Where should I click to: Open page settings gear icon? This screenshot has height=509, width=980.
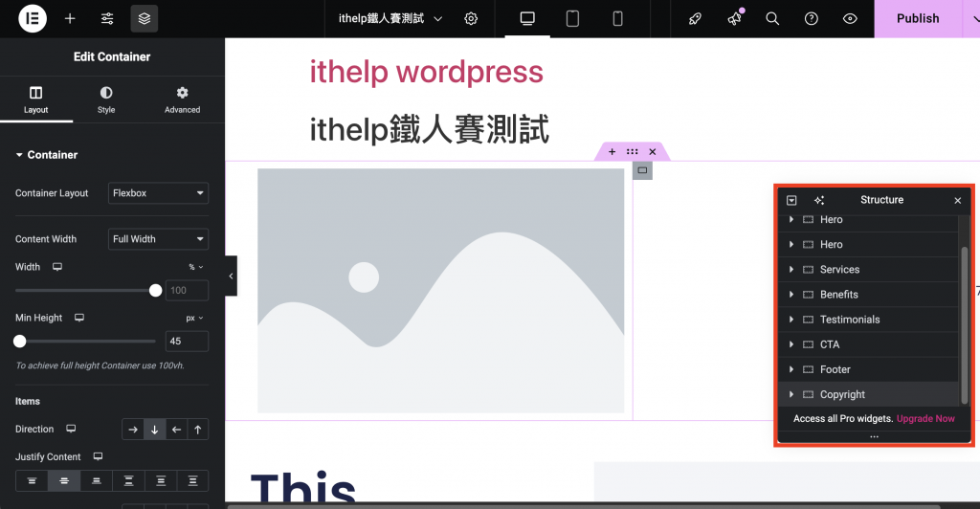pos(471,19)
